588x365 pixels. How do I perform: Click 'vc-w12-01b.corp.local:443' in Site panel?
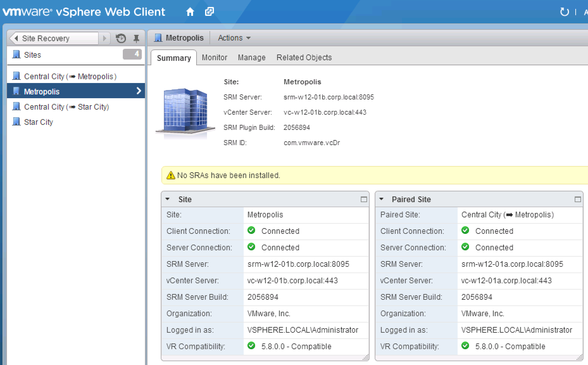pyautogui.click(x=292, y=280)
